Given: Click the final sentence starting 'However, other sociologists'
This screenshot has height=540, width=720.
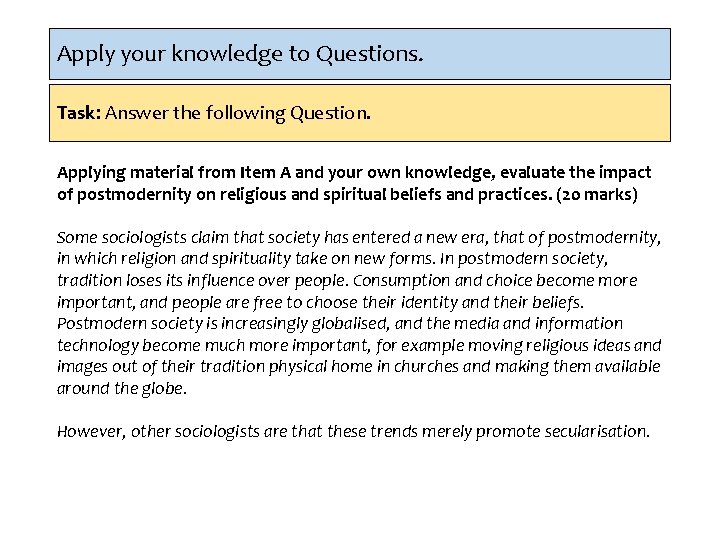Looking at the screenshot, I should click(353, 432).
